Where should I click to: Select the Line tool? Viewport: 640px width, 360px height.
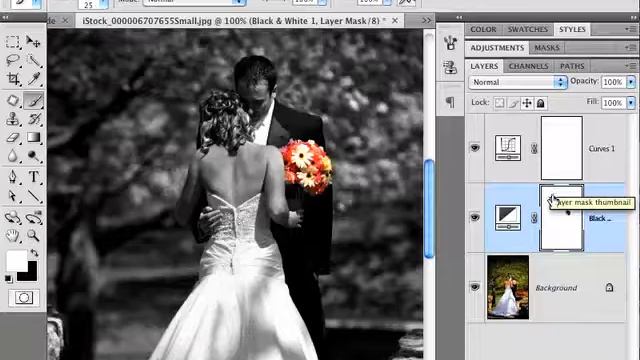[x=33, y=196]
